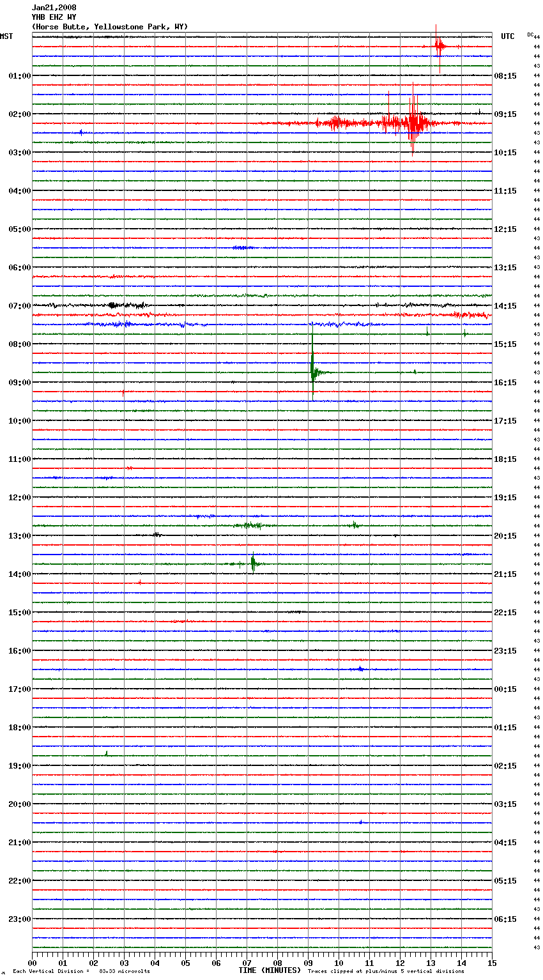Click the 08:15 UTC time label
The width and height of the screenshot is (543, 980).
tap(505, 76)
